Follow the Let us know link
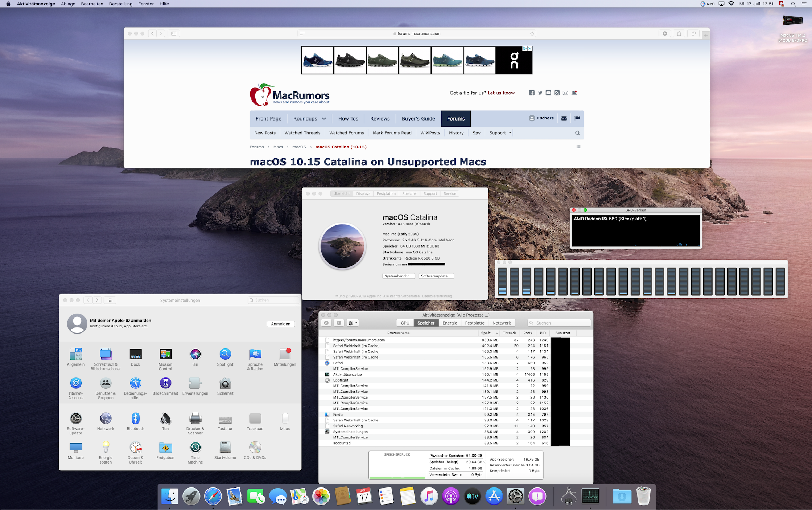Screen dimensions: 812x510 pos(501,93)
